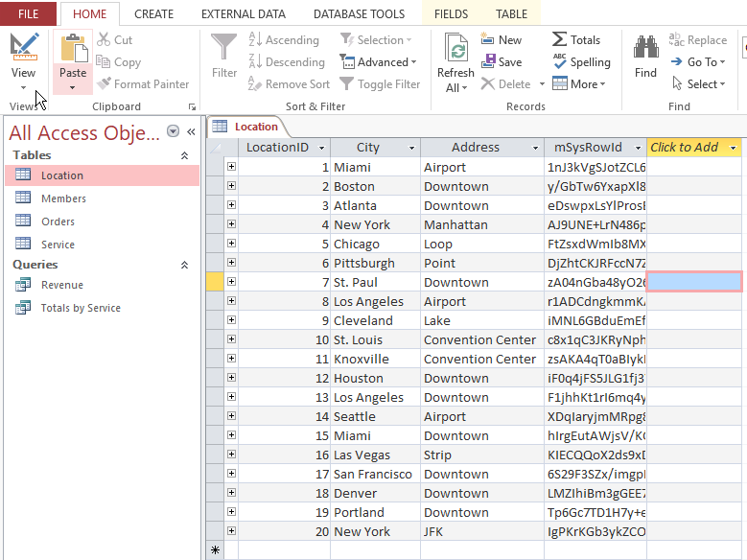Image resolution: width=747 pixels, height=560 pixels.
Task: Expand subdatasheet for Miami row 1
Action: tap(231, 166)
